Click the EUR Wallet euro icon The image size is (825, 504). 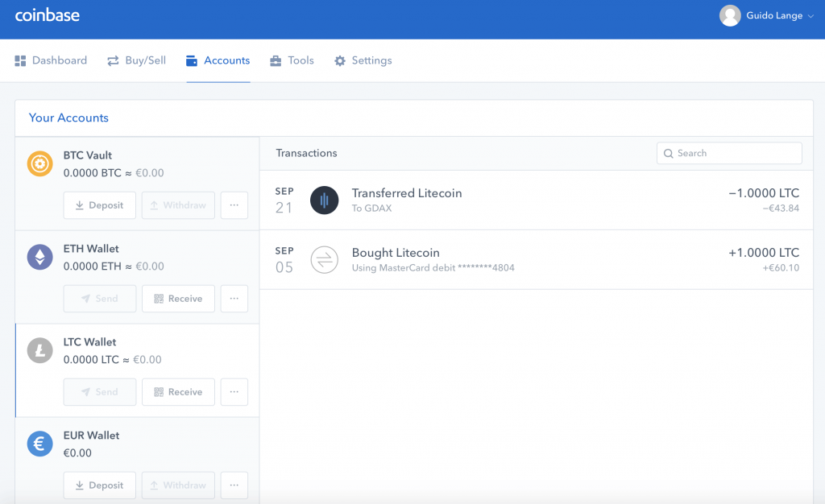[x=40, y=444]
